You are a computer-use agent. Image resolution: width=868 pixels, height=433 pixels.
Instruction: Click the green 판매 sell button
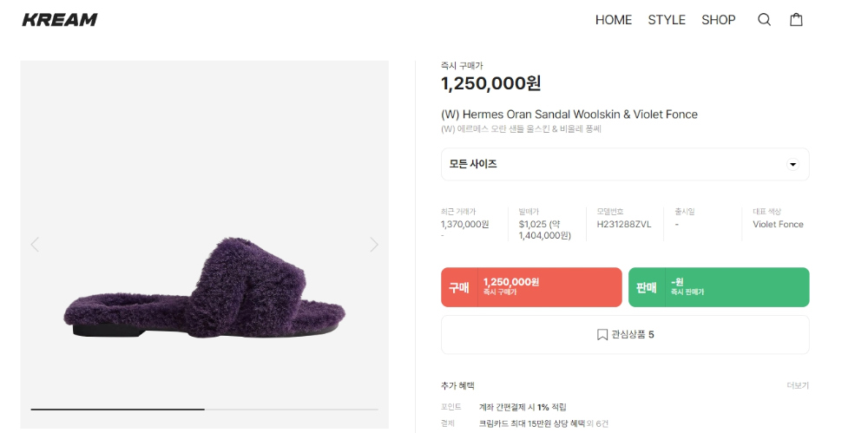coord(719,287)
